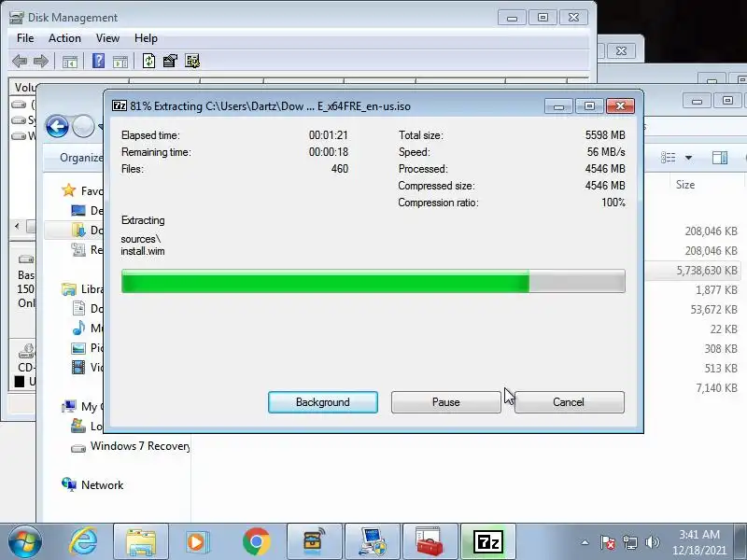
Task: Select the file sized 308 KB
Action: [x=721, y=348]
